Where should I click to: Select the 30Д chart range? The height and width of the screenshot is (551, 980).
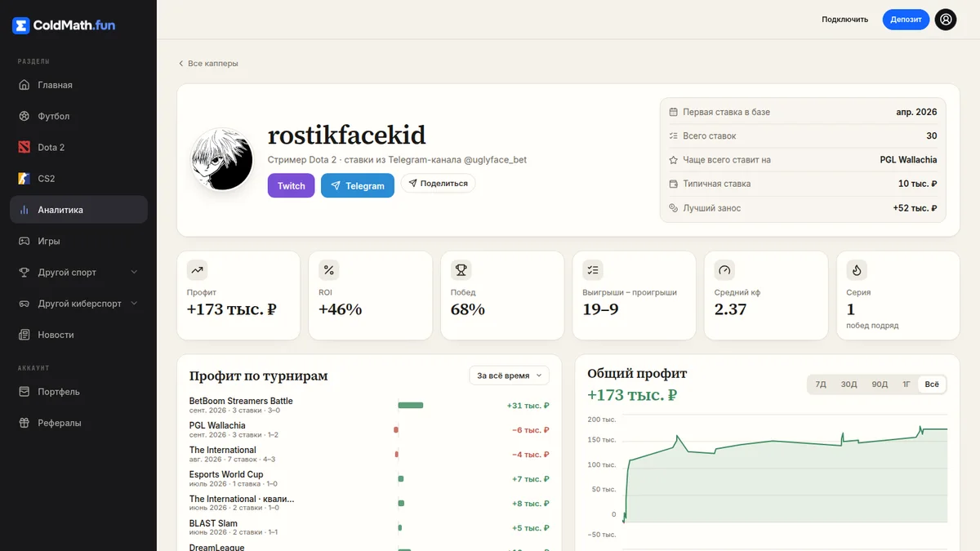pyautogui.click(x=849, y=384)
